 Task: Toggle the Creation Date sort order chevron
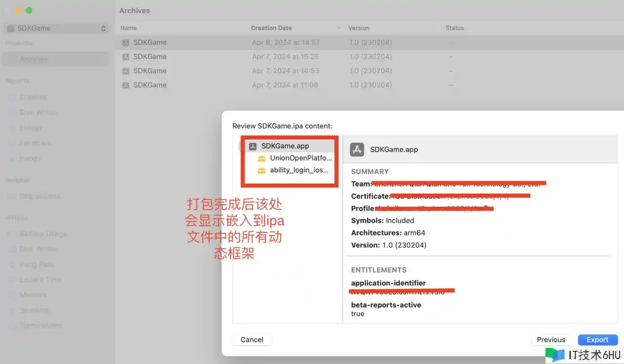click(x=339, y=28)
